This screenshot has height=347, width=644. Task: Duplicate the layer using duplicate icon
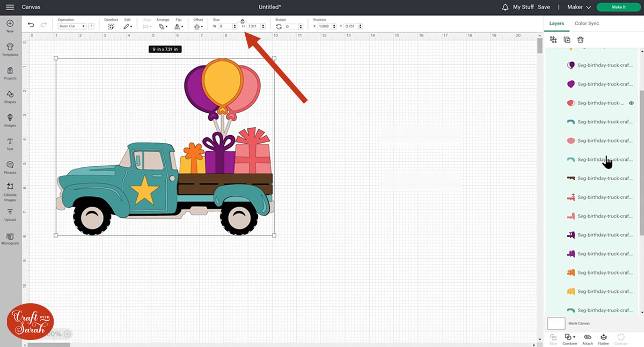click(x=567, y=40)
